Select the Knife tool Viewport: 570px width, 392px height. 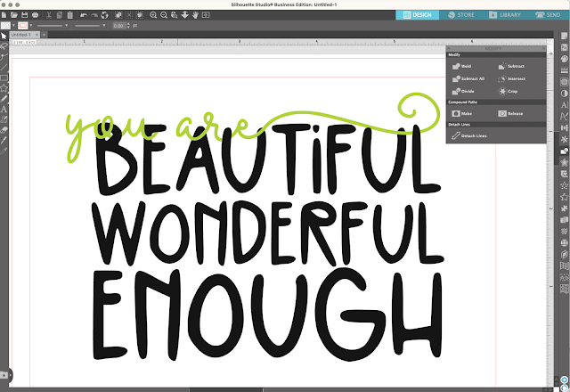[x=4, y=141]
